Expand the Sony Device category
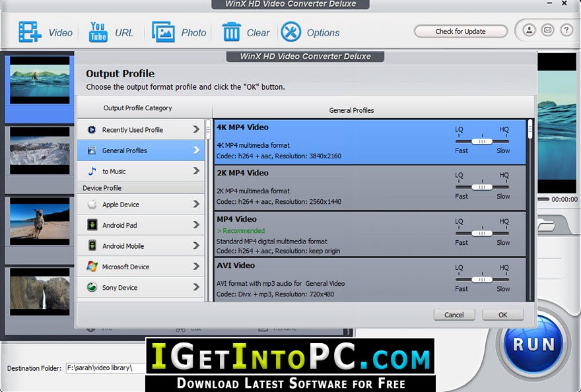This screenshot has width=581, height=392. [141, 287]
